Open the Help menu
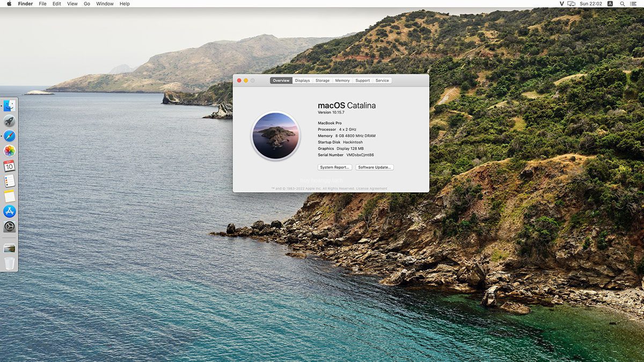Viewport: 644px width, 362px height. click(125, 4)
